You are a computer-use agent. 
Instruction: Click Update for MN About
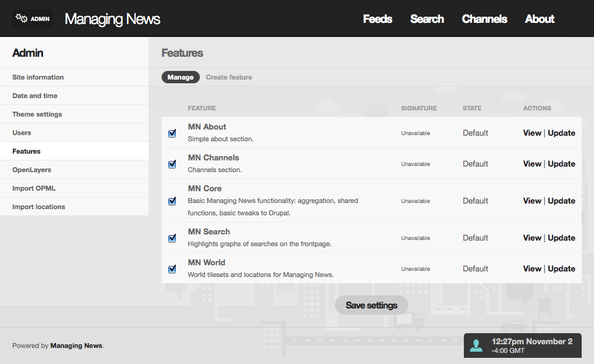[x=561, y=133]
